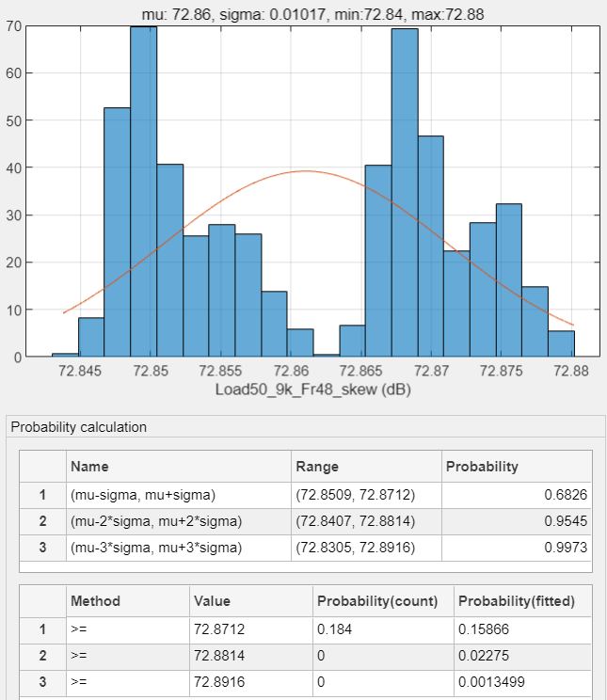Click the Method column header
Screen dimensions: 607x700
click(128, 601)
